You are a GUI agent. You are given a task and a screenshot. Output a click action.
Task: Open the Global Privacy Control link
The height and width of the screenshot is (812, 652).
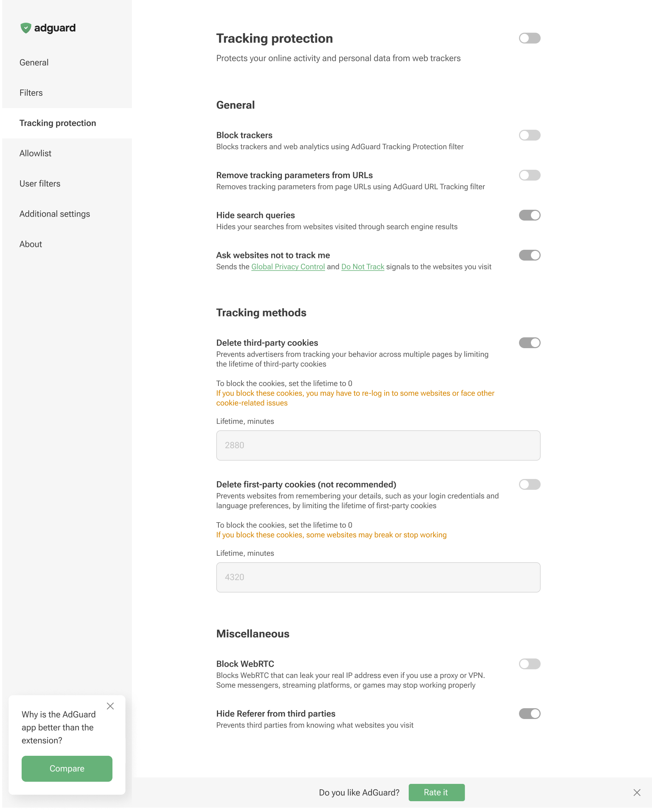288,267
